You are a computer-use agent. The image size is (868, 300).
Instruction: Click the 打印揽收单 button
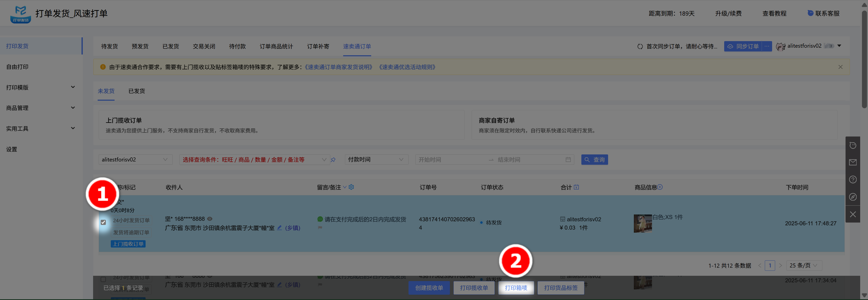click(474, 288)
